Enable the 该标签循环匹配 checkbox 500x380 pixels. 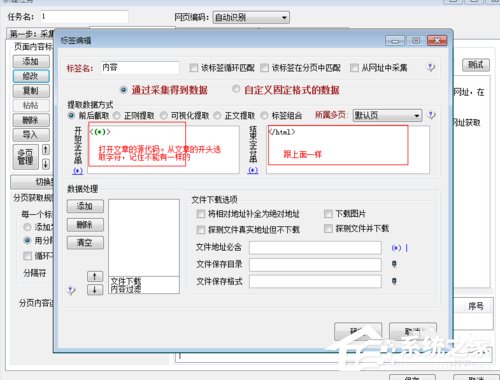pyautogui.click(x=194, y=68)
